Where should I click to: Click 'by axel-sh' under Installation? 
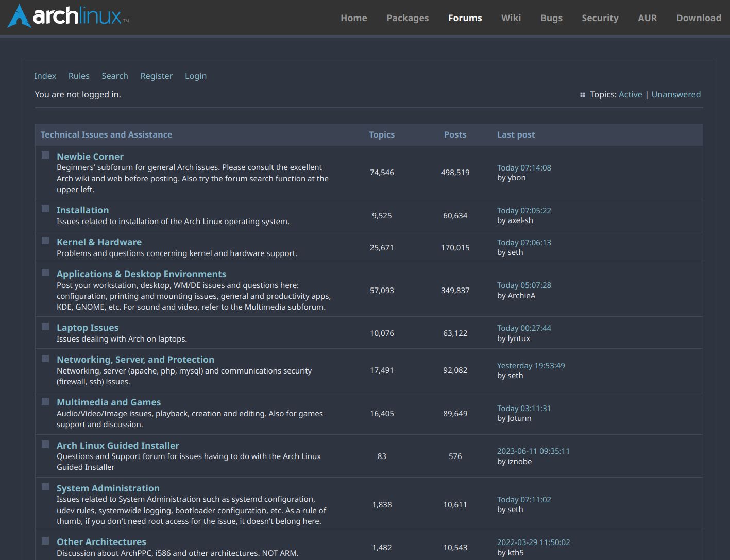515,220
